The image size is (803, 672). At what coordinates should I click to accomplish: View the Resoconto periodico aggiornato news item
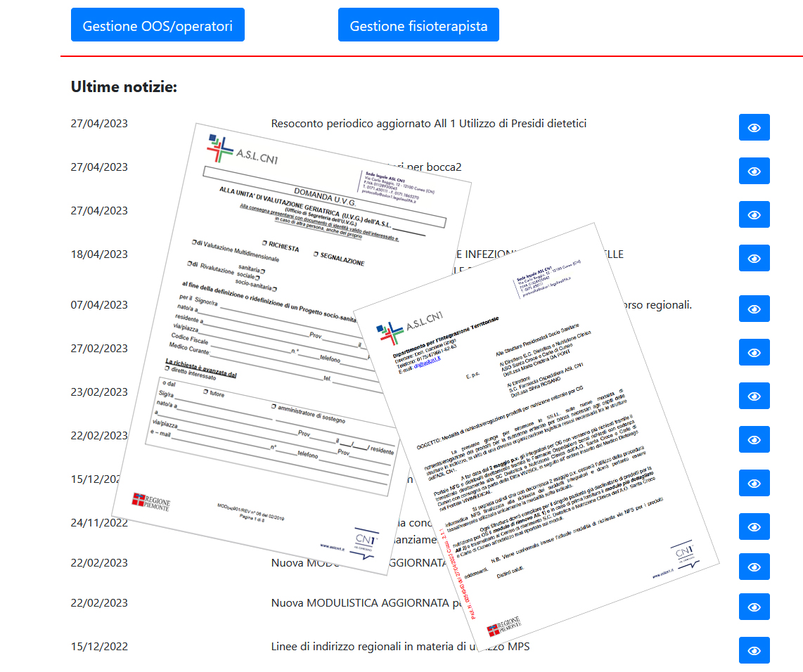click(x=754, y=127)
